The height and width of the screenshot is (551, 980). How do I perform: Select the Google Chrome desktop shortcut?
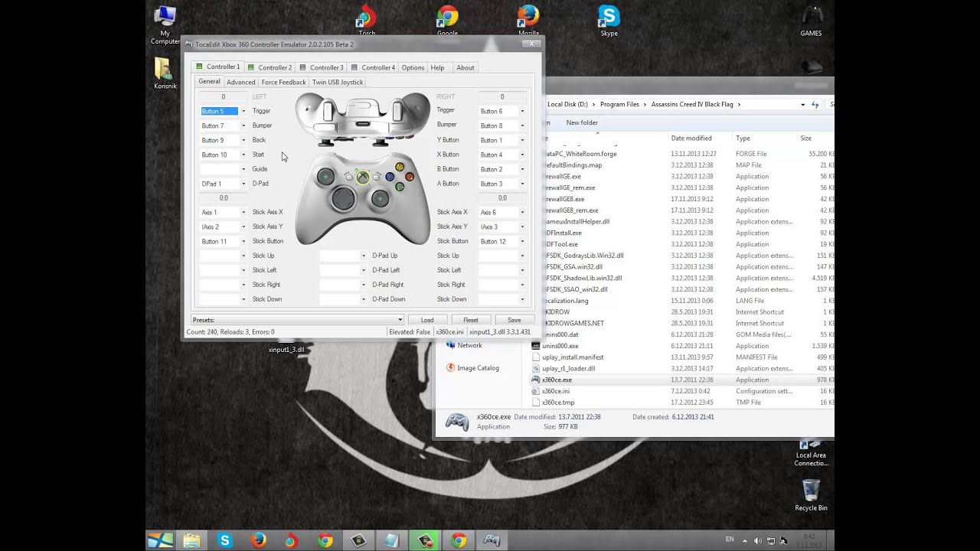pos(447,21)
